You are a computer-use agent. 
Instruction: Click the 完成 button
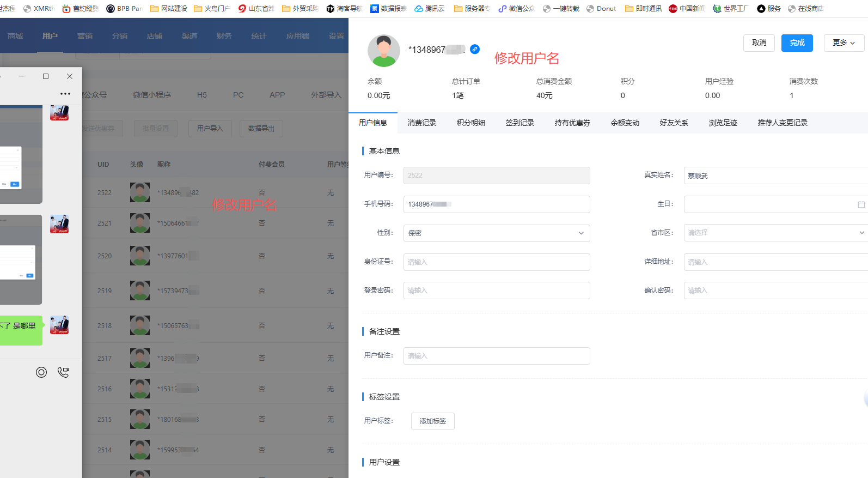797,43
